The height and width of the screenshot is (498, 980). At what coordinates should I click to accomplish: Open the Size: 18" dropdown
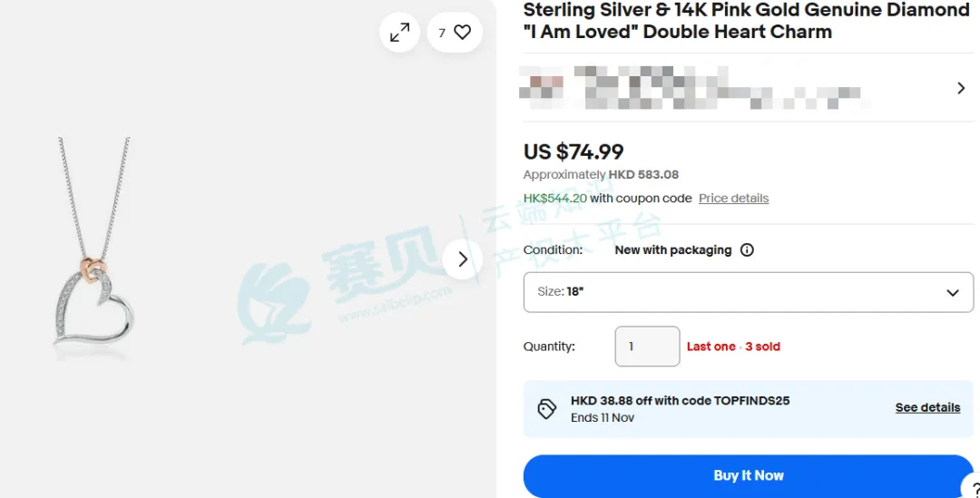tap(748, 292)
